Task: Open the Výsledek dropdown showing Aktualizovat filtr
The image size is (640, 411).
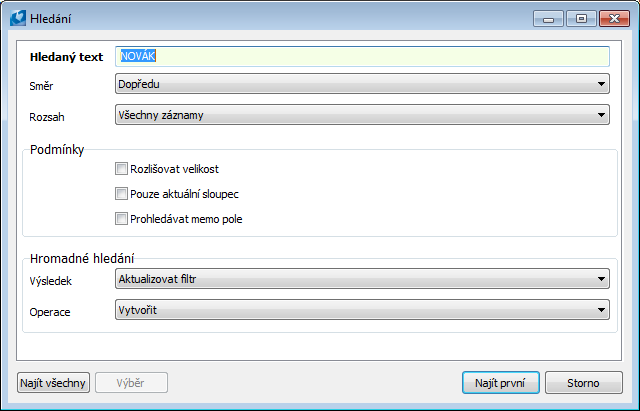Action: 362,280
